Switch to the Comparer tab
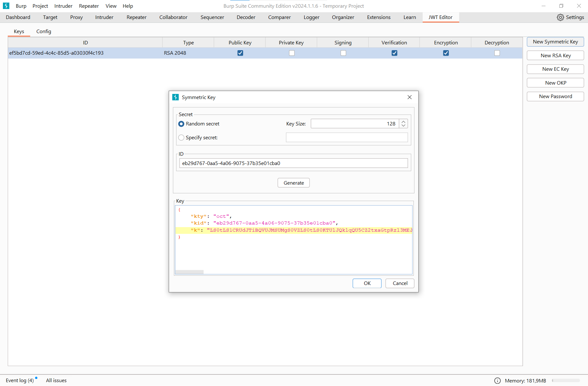The image size is (588, 386). 280,17
